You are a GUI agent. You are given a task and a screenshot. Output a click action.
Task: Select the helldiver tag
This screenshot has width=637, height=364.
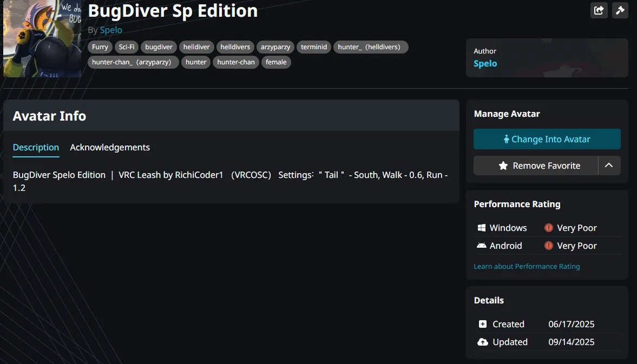pyautogui.click(x=196, y=47)
